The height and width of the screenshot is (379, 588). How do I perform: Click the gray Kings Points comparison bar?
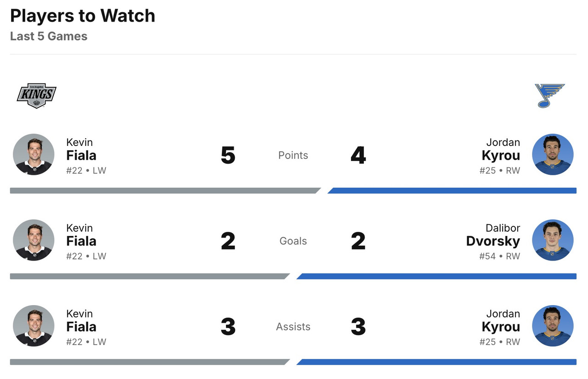pyautogui.click(x=164, y=190)
